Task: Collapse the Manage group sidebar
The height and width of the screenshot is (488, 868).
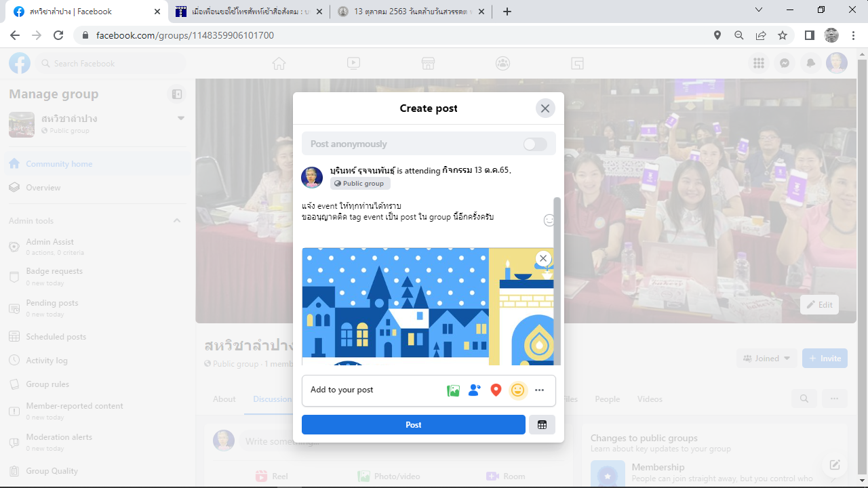Action: coord(177,94)
